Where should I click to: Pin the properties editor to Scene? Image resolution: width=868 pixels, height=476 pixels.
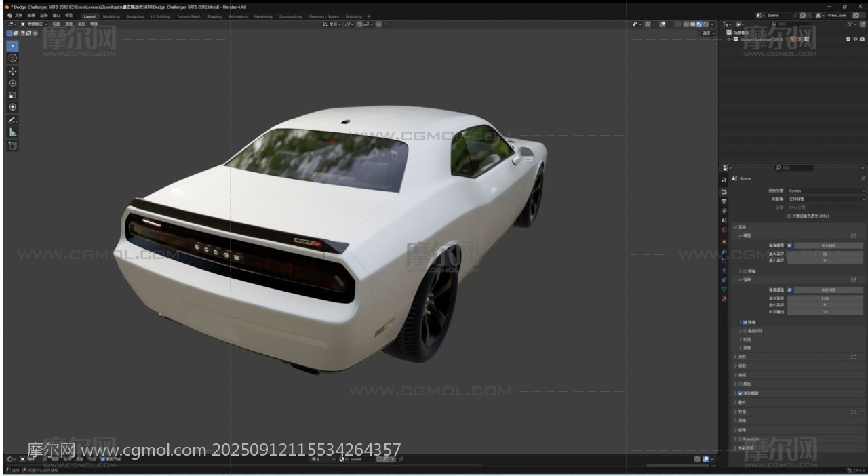(863, 178)
